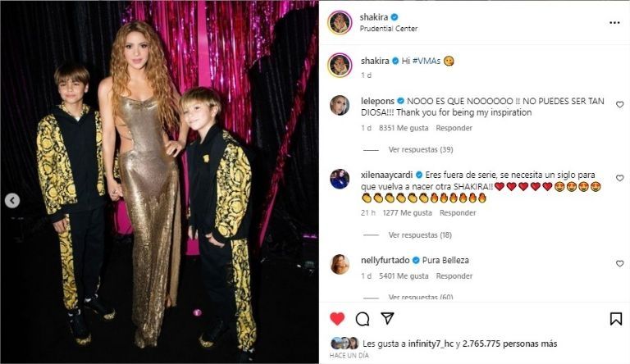
Task: Open the Shakira photo with her kids
Action: 159,182
